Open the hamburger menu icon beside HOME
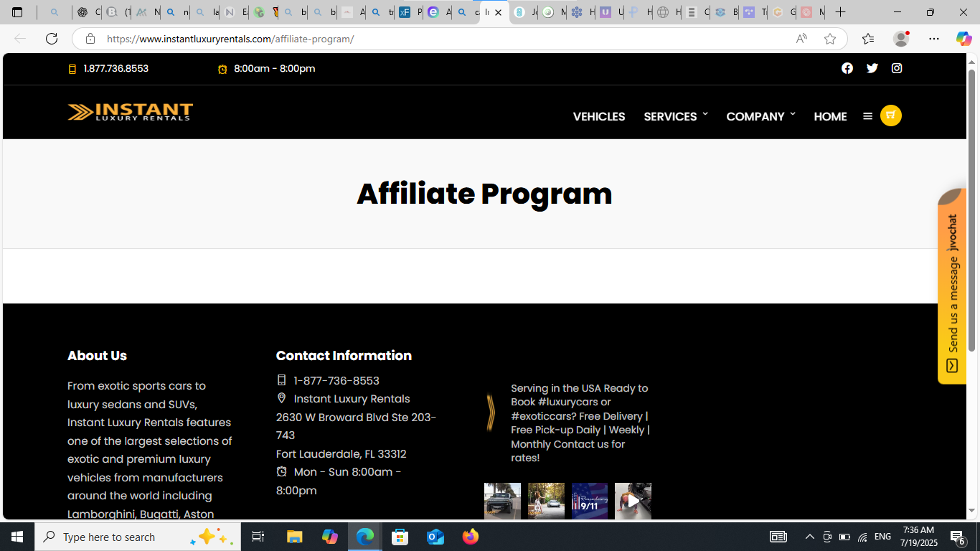This screenshot has width=980, height=551. pos(867,116)
